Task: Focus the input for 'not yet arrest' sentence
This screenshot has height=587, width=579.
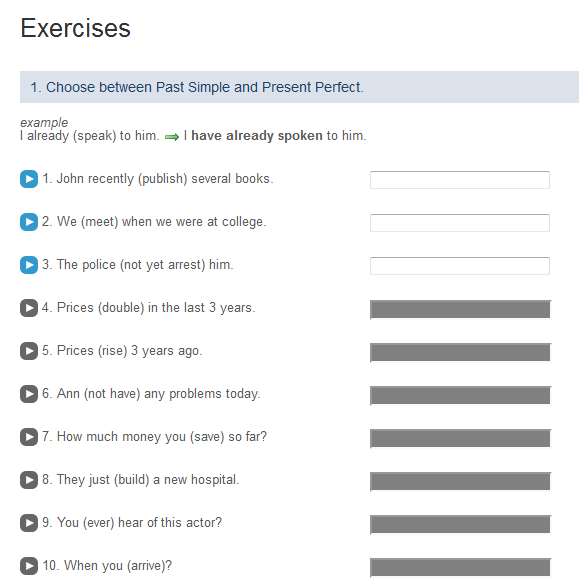Action: click(x=460, y=266)
